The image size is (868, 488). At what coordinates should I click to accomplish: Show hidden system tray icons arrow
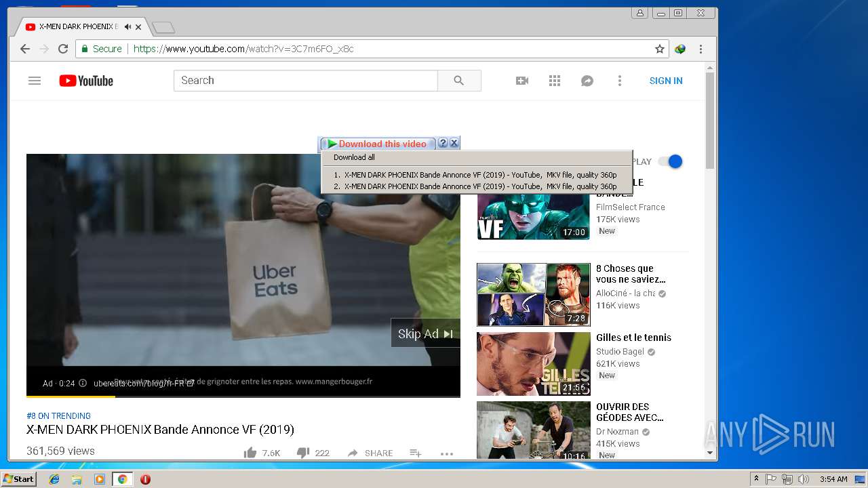point(756,479)
